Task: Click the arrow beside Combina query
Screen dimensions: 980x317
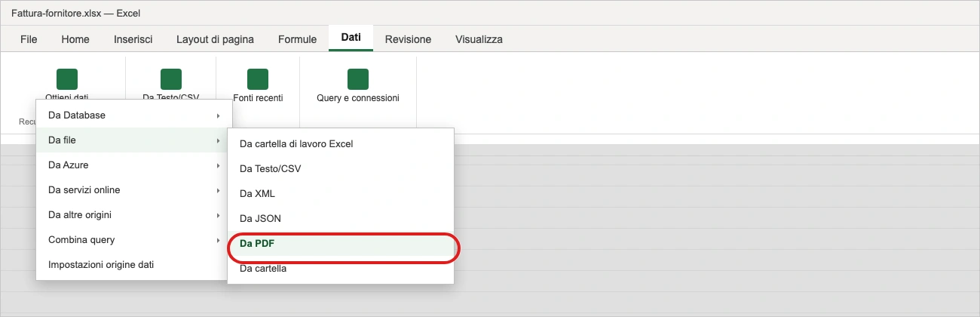Action: coord(218,240)
